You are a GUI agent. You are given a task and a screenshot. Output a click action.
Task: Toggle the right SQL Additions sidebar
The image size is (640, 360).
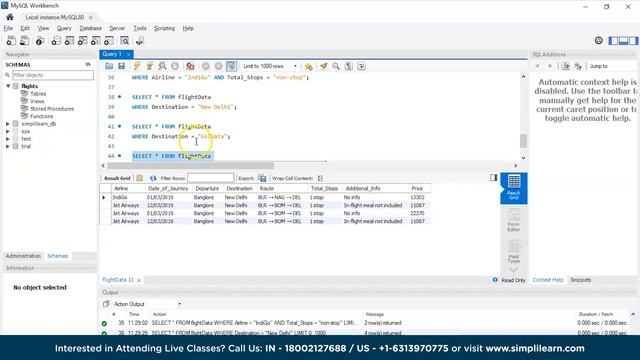(x=633, y=40)
